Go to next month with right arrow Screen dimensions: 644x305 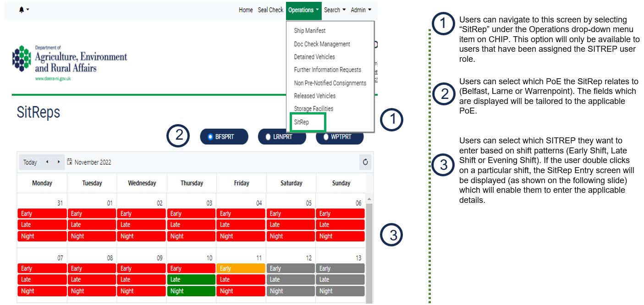[59, 162]
